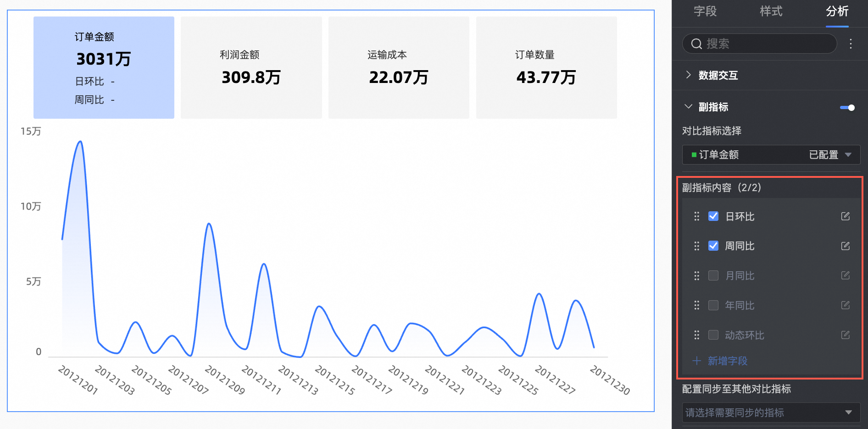Open the 请选择需要同步的指标 dropdown
The height and width of the screenshot is (429, 868).
[771, 412]
